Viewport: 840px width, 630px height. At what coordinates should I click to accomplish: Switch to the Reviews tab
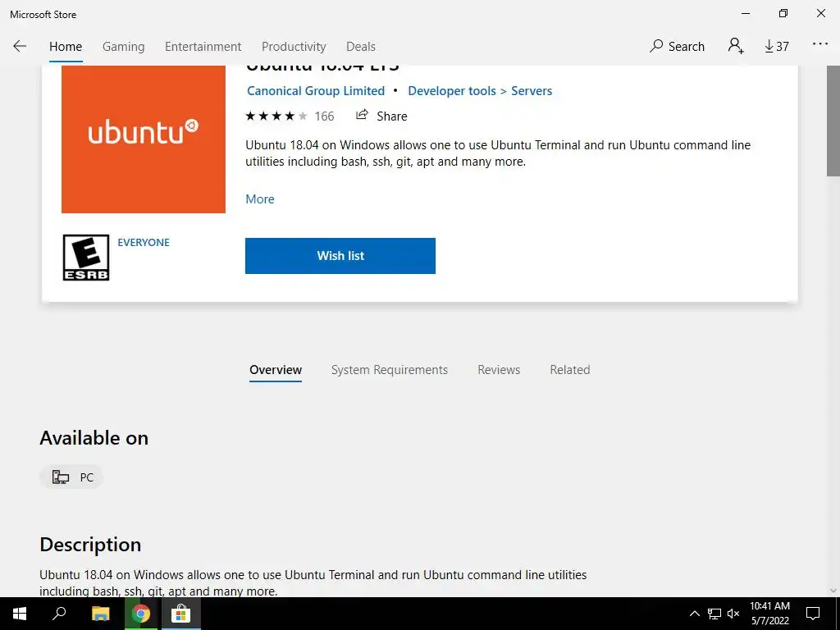(499, 370)
